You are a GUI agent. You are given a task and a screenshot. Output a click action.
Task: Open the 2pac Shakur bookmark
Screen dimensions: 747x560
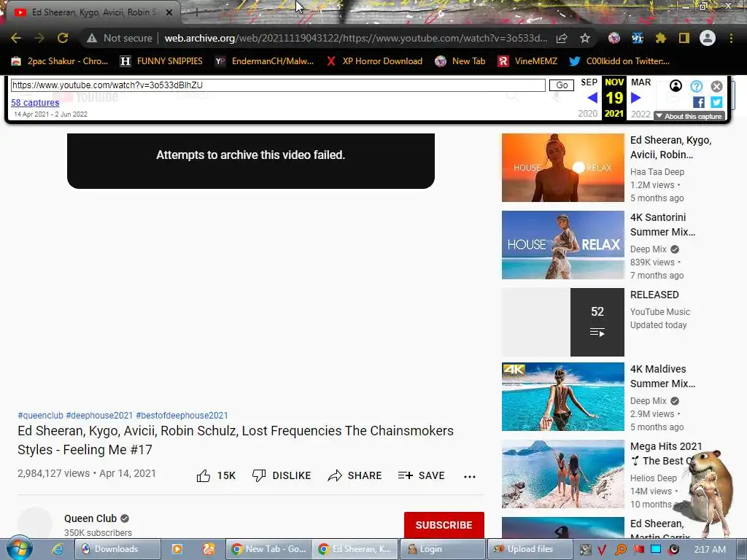pyautogui.click(x=60, y=61)
